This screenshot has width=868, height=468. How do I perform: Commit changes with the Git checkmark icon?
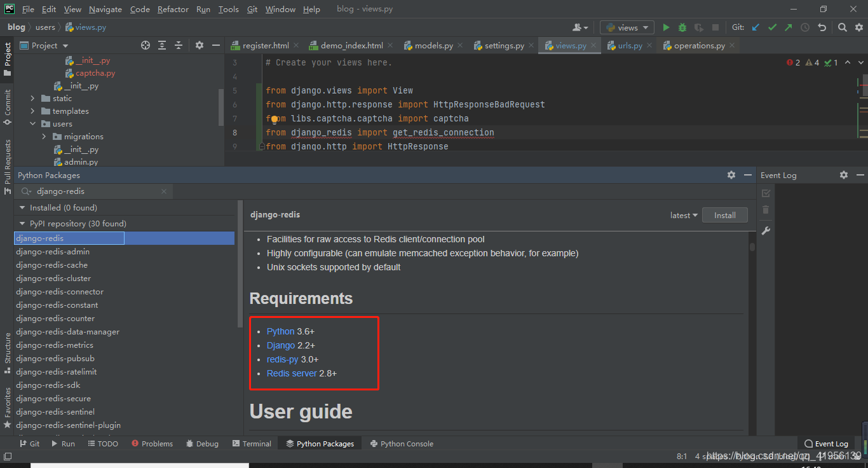772,27
